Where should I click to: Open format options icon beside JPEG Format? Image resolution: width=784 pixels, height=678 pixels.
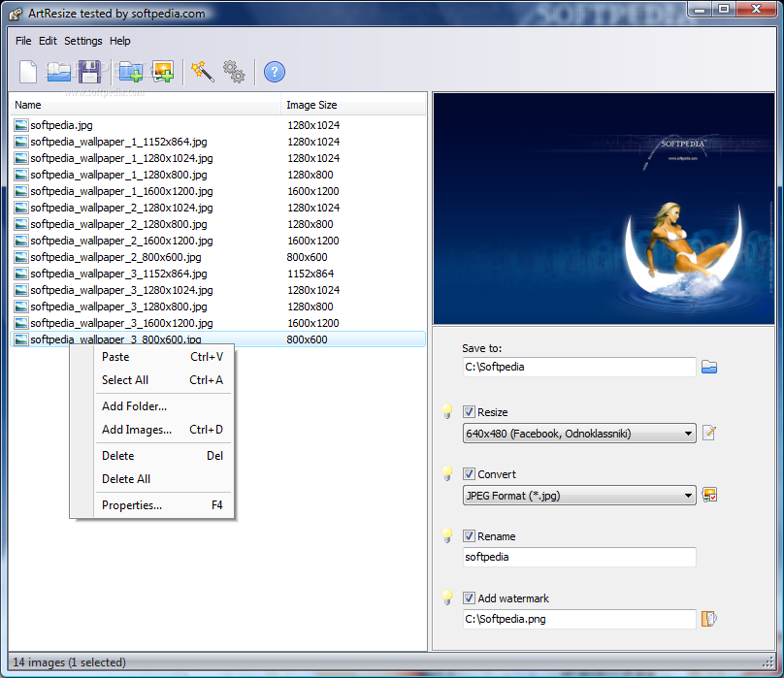[709, 495]
